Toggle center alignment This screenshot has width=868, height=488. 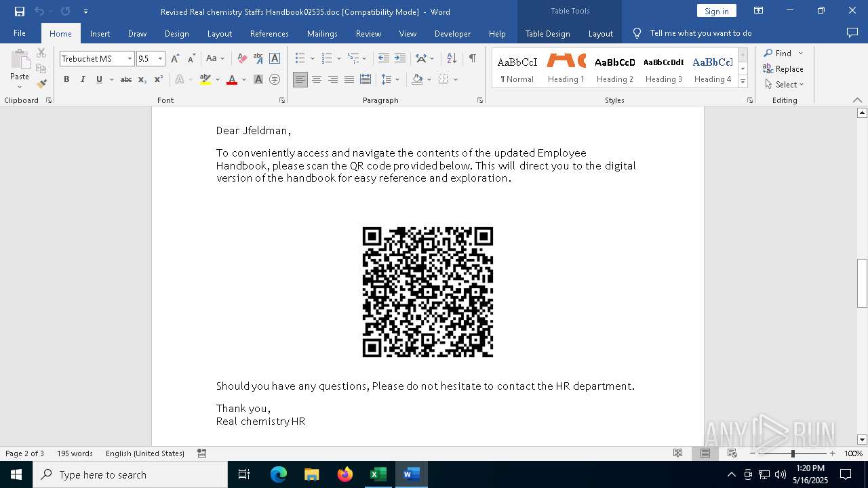pyautogui.click(x=317, y=79)
